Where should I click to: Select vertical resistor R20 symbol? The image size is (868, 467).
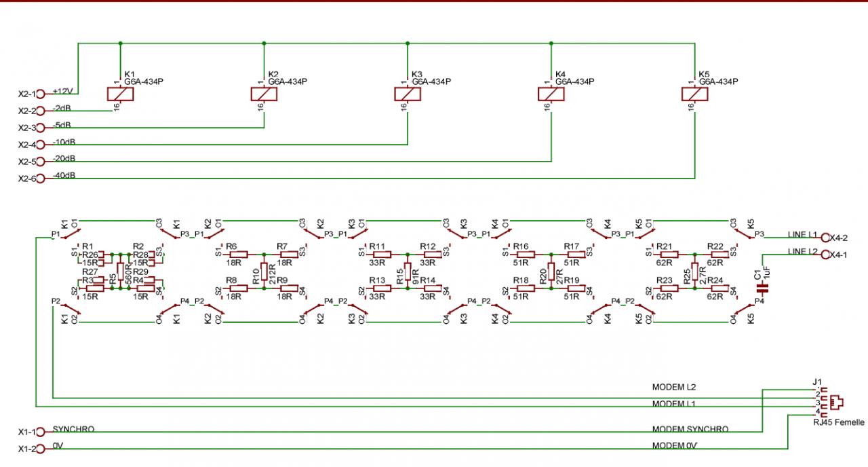pos(551,272)
